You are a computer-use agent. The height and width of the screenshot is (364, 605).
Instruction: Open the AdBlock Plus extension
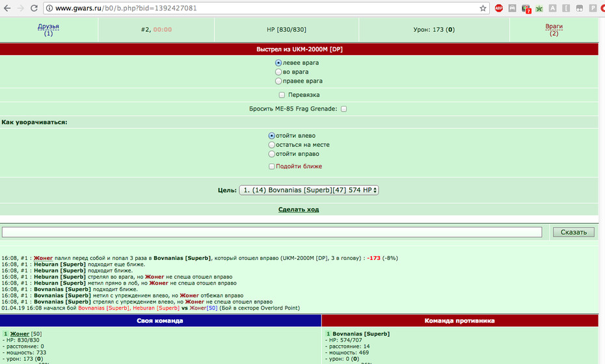point(499,8)
